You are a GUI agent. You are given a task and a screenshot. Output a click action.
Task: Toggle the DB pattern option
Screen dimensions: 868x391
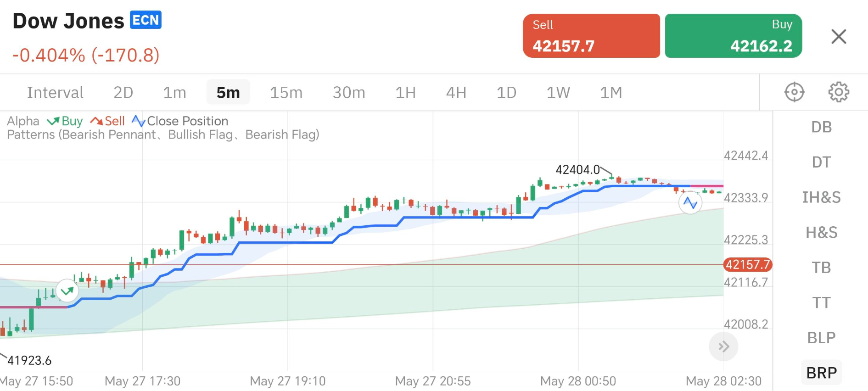[821, 127]
